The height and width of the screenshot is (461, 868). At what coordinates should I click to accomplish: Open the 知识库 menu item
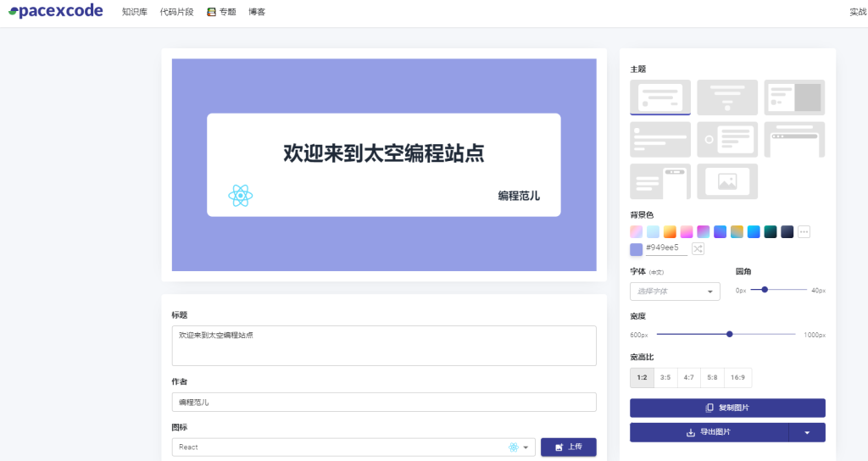click(x=135, y=12)
